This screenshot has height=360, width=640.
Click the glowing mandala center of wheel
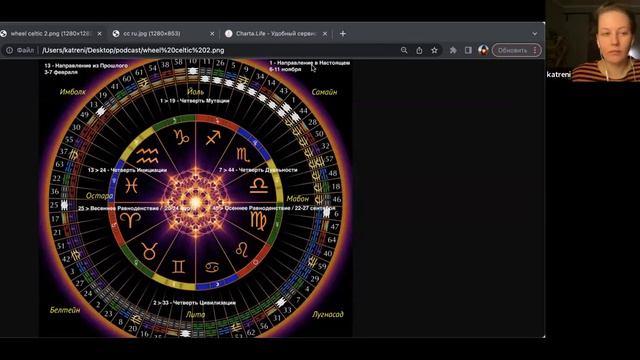click(195, 202)
